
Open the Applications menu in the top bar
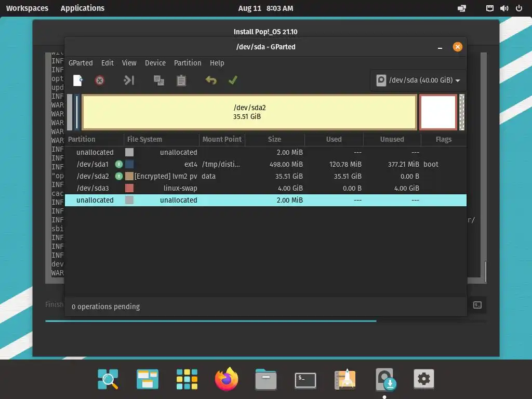83,8
